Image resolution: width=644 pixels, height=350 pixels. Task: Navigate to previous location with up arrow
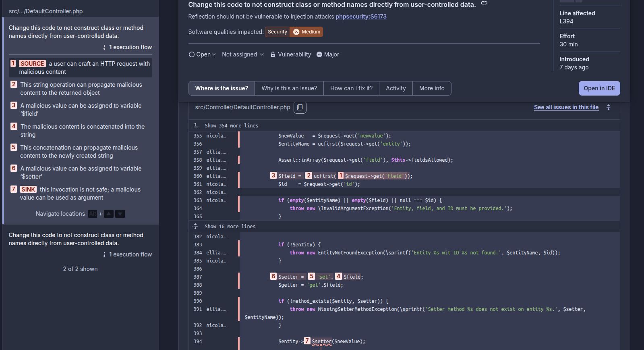click(x=109, y=214)
